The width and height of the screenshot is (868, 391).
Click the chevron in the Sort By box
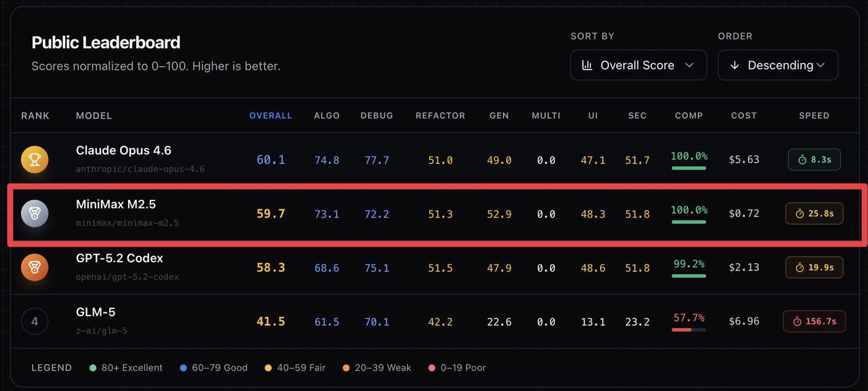690,65
